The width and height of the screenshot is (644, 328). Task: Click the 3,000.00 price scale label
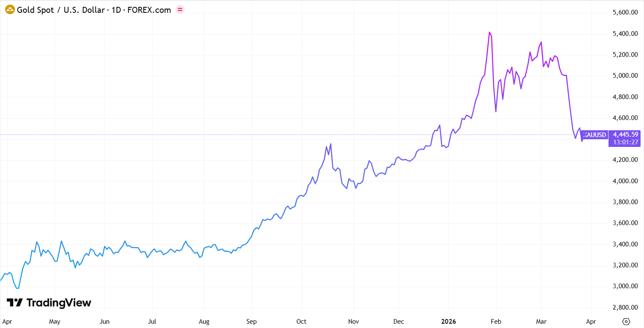coord(626,286)
